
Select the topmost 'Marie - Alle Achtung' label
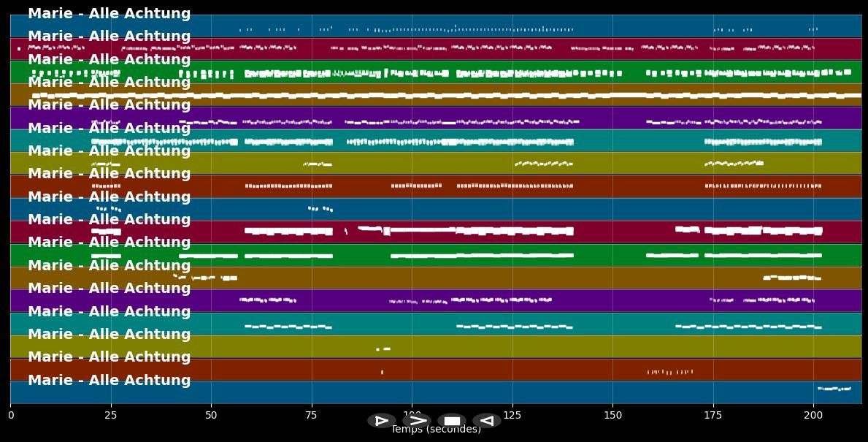(109, 14)
